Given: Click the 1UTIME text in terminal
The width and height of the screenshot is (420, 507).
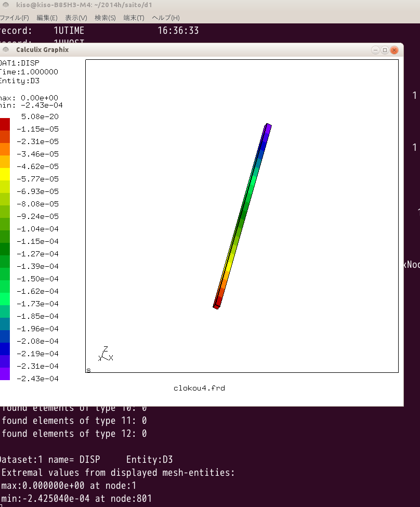Looking at the screenshot, I should [x=69, y=31].
